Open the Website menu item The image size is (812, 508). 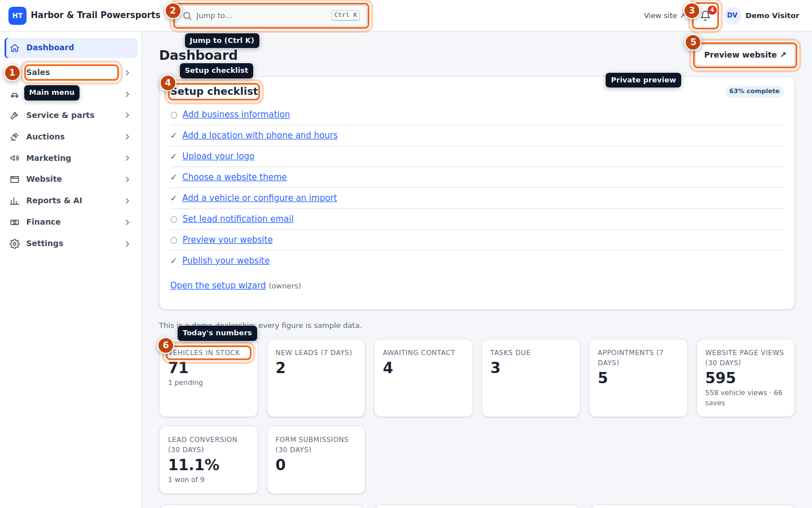point(71,179)
